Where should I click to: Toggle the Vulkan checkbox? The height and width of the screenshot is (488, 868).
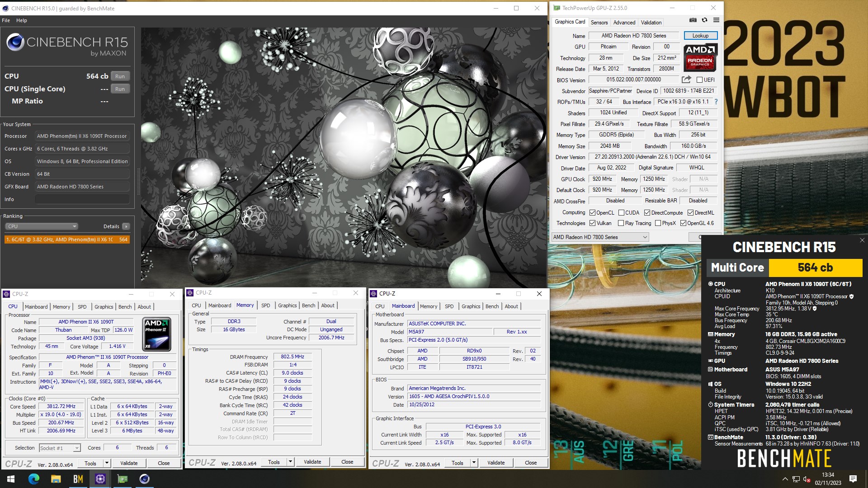tap(592, 223)
